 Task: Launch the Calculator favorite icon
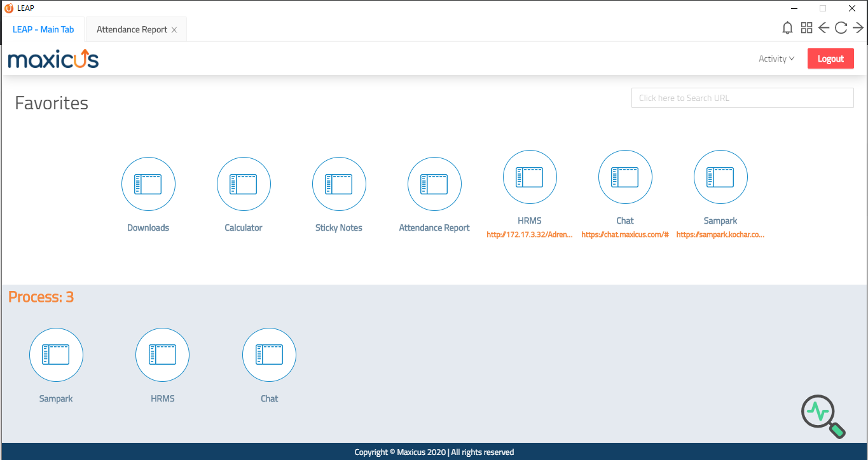coord(244,184)
